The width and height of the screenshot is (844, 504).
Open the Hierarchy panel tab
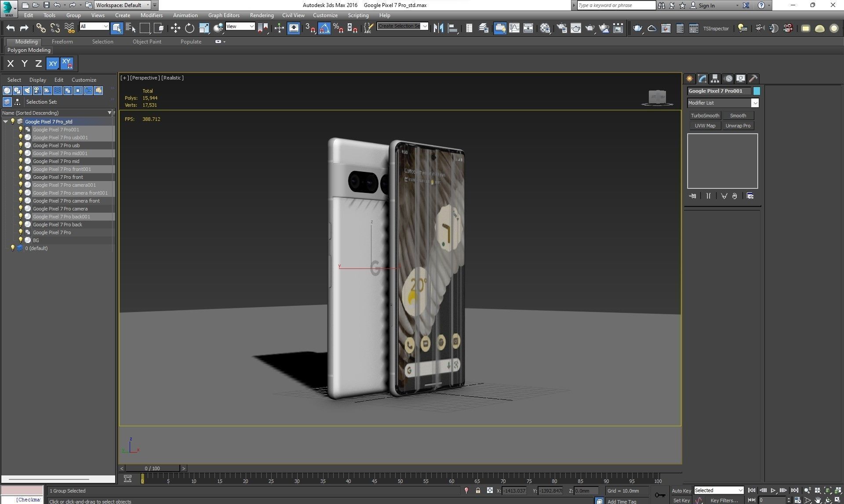715,79
